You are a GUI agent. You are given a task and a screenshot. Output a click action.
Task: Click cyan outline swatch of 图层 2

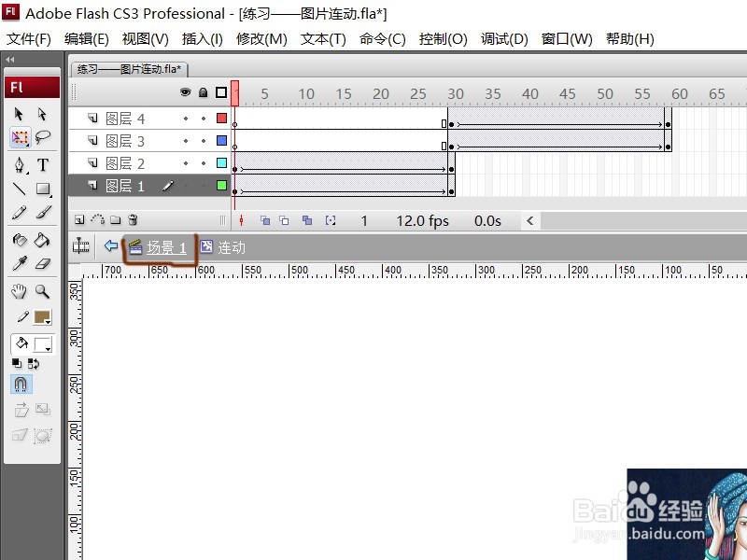click(x=221, y=162)
